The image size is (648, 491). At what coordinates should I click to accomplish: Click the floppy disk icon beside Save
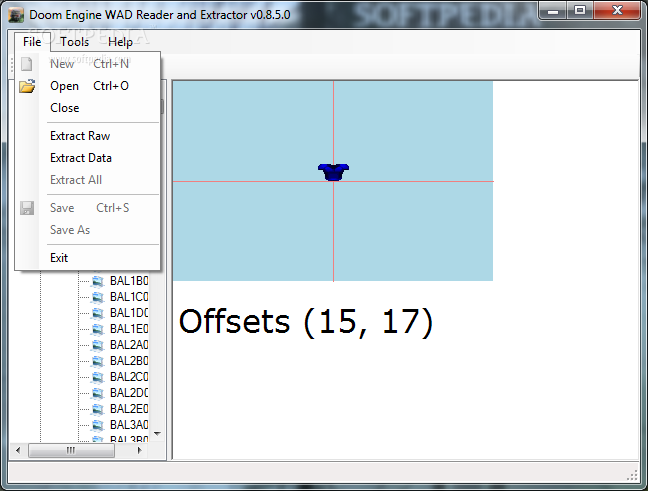(27, 208)
